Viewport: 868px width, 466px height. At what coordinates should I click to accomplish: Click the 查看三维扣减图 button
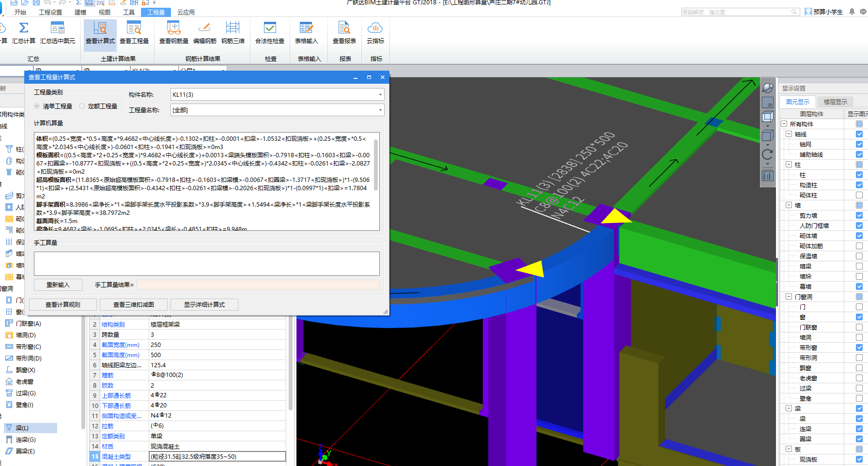(x=134, y=304)
